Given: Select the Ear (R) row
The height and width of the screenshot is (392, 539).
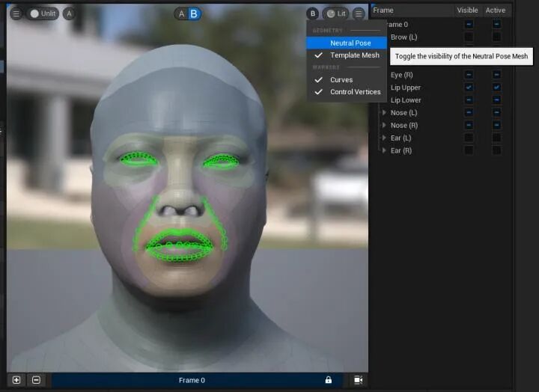Looking at the screenshot, I should (443, 150).
